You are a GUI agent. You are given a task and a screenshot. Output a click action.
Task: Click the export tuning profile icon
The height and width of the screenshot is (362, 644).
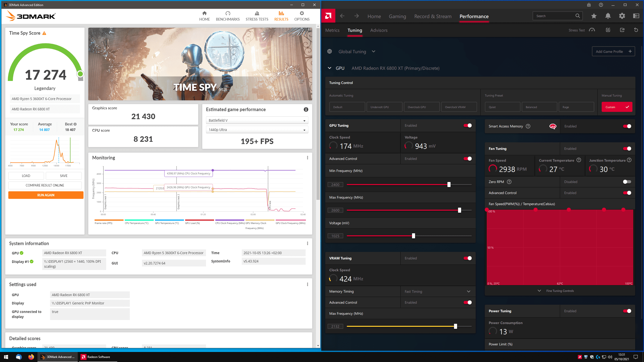tap(622, 30)
